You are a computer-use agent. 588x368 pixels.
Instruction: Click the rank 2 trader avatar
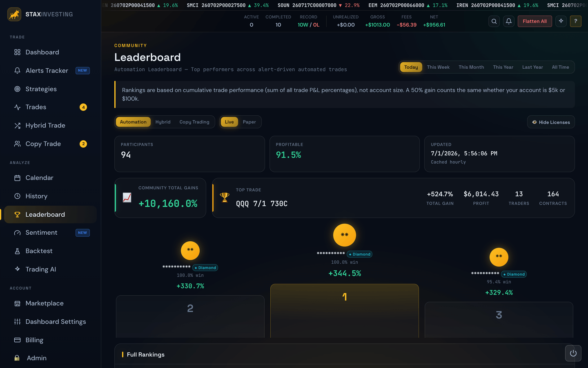click(190, 250)
